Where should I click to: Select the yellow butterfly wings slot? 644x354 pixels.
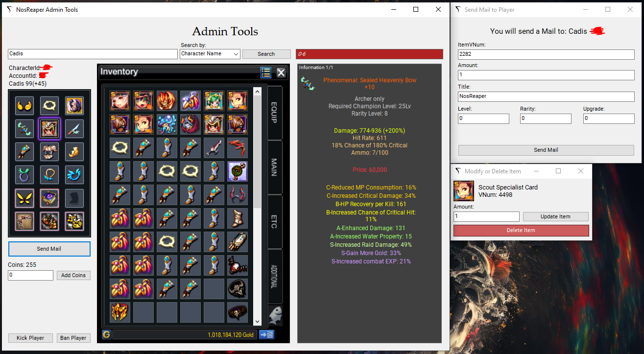click(24, 198)
